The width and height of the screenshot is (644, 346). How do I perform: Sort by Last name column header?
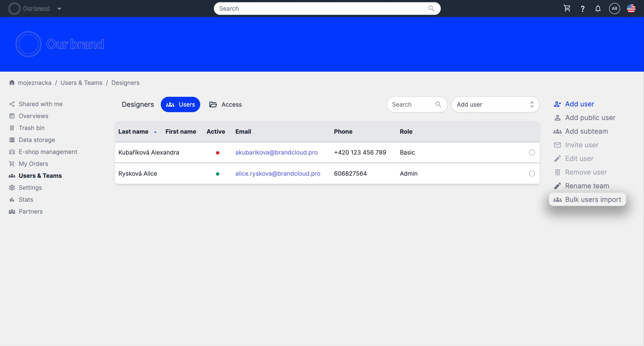tap(133, 132)
